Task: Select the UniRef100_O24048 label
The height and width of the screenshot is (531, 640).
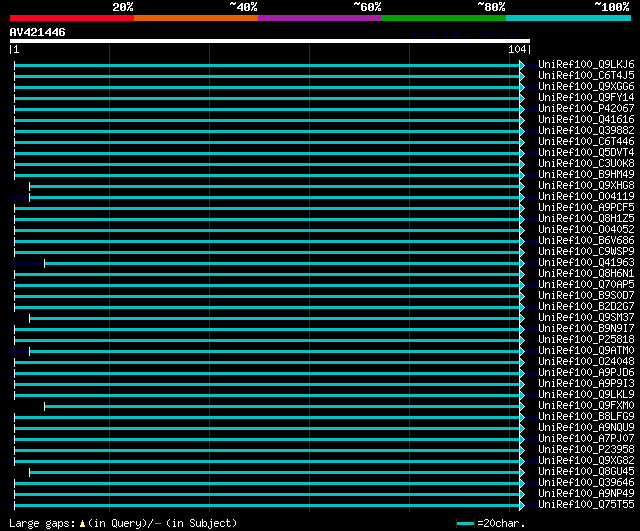Action: click(586, 362)
